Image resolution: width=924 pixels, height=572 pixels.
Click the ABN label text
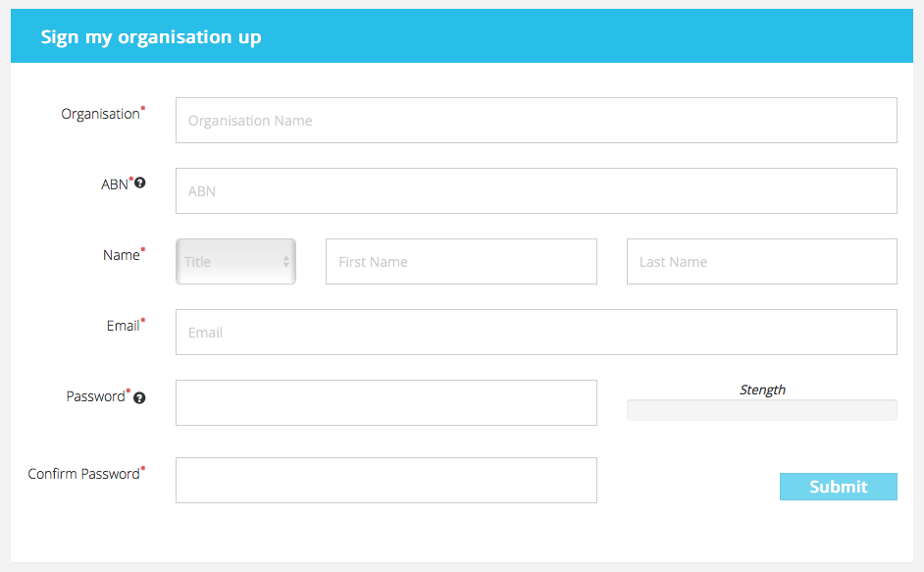click(x=115, y=184)
